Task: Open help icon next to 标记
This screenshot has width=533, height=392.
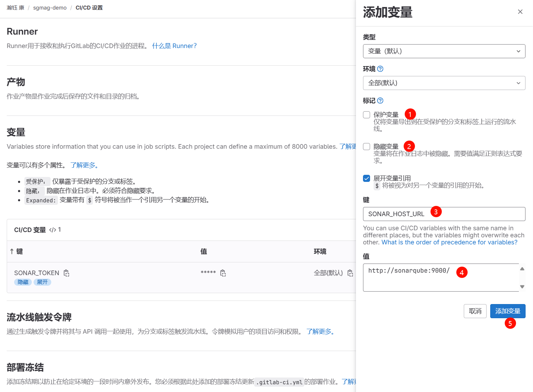Action: (x=380, y=101)
